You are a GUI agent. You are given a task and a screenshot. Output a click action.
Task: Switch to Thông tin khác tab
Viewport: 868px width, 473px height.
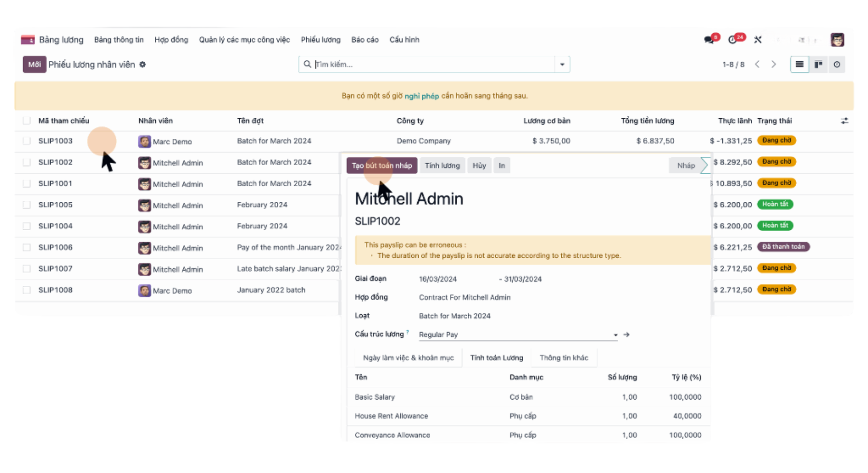[564, 358]
